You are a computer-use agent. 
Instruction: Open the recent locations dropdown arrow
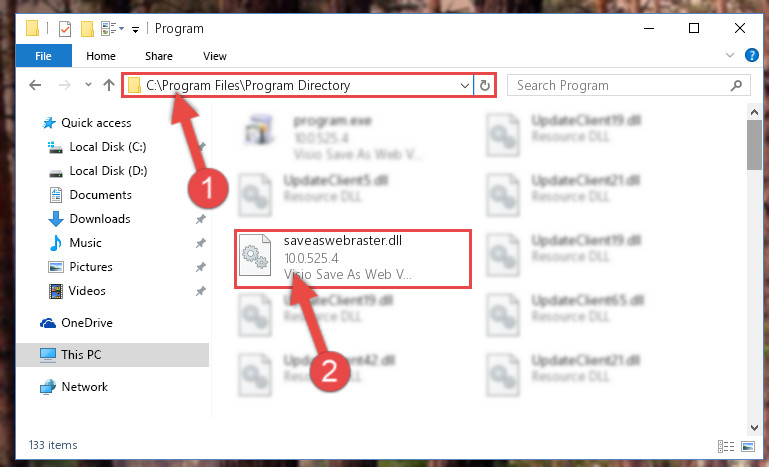click(88, 85)
